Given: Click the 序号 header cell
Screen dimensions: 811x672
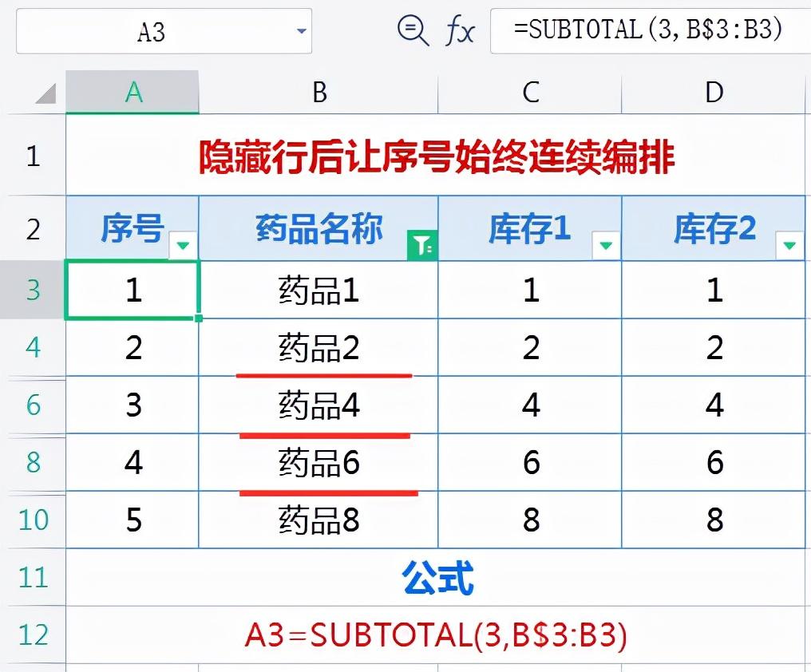Looking at the screenshot, I should pos(133,228).
